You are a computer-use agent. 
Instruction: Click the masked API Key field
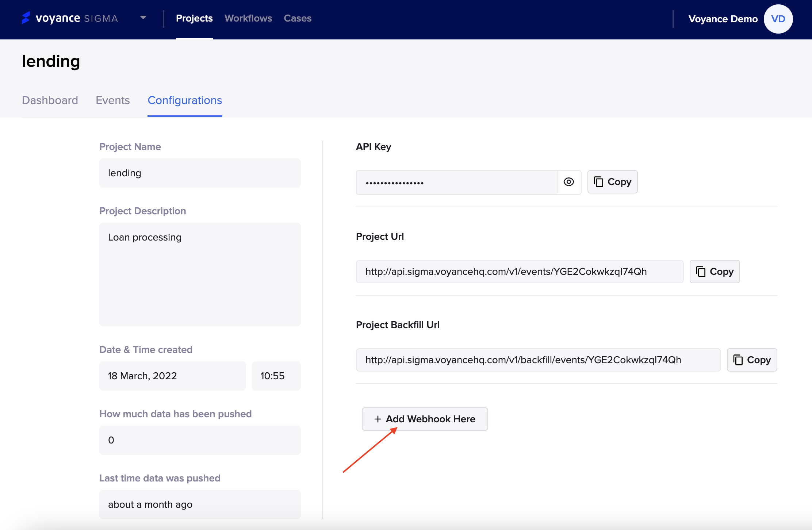click(x=457, y=182)
